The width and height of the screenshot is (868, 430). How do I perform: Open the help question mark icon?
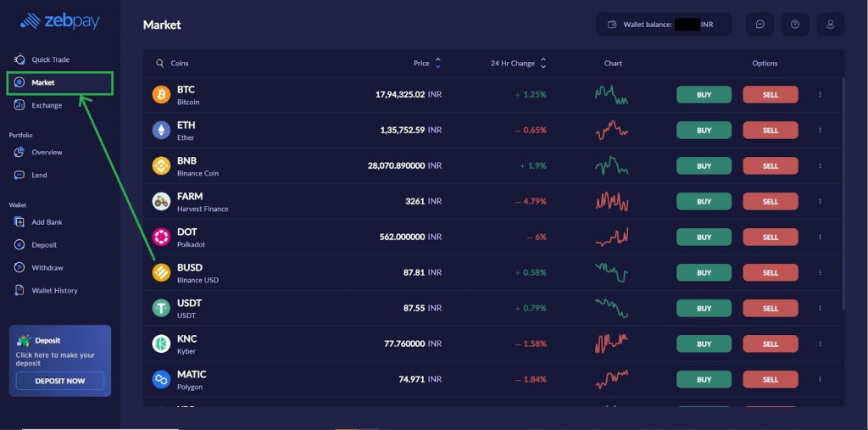click(795, 25)
